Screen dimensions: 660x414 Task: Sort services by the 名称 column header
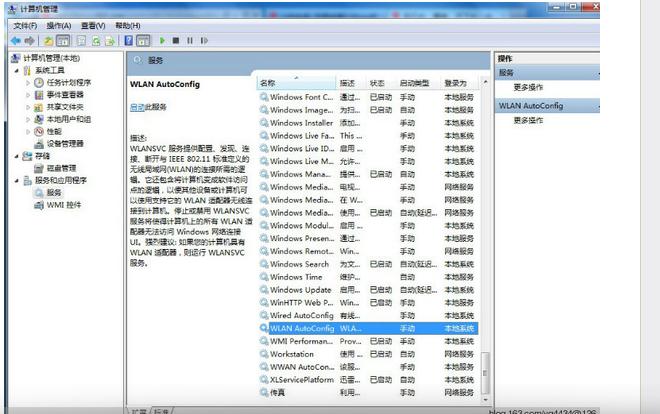tap(296, 83)
